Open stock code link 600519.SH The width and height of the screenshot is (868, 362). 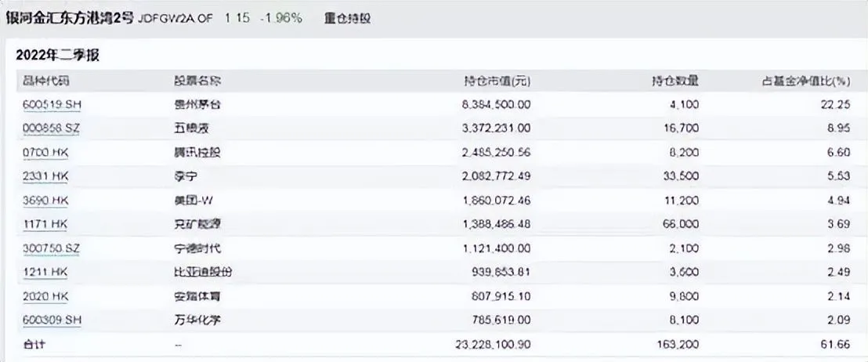53,105
